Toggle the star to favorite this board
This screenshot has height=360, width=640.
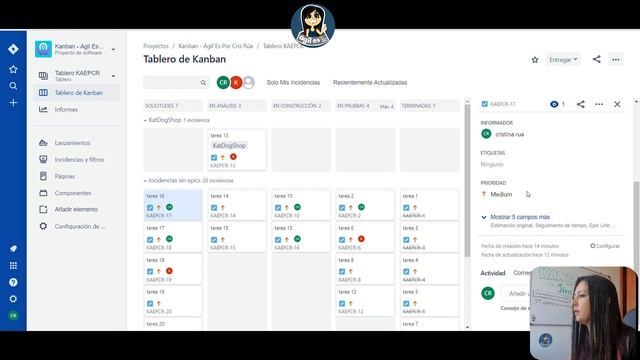point(535,60)
